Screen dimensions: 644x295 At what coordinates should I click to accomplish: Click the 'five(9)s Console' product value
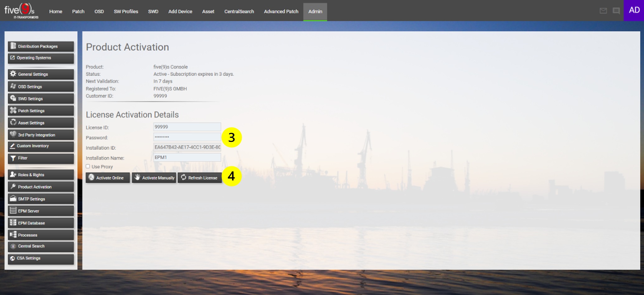(x=171, y=67)
